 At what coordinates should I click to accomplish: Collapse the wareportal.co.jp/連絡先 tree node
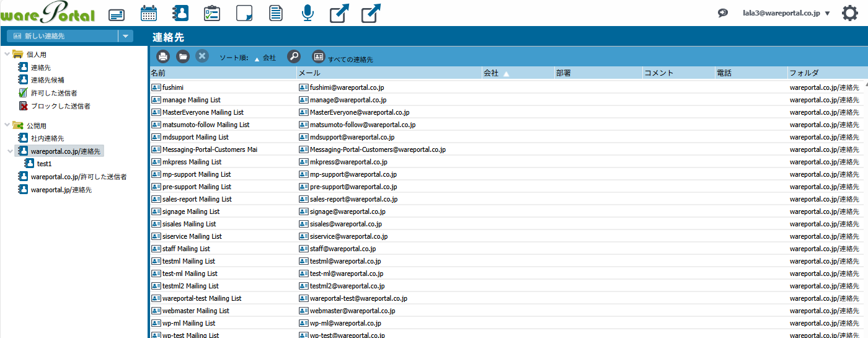tap(10, 151)
